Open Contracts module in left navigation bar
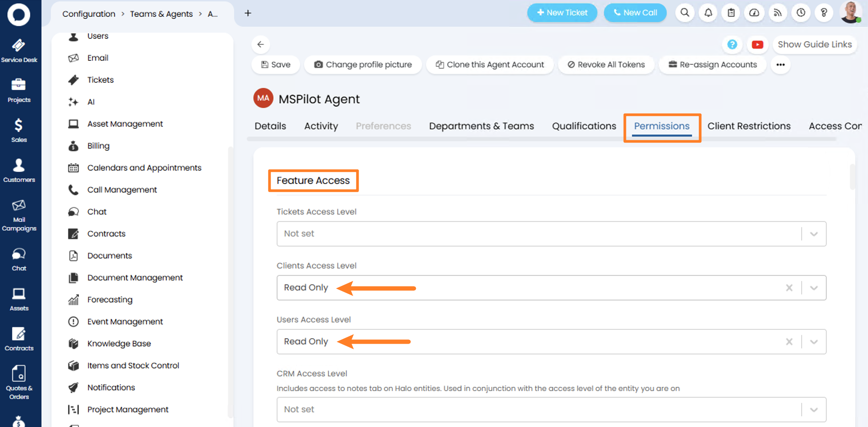 point(19,339)
